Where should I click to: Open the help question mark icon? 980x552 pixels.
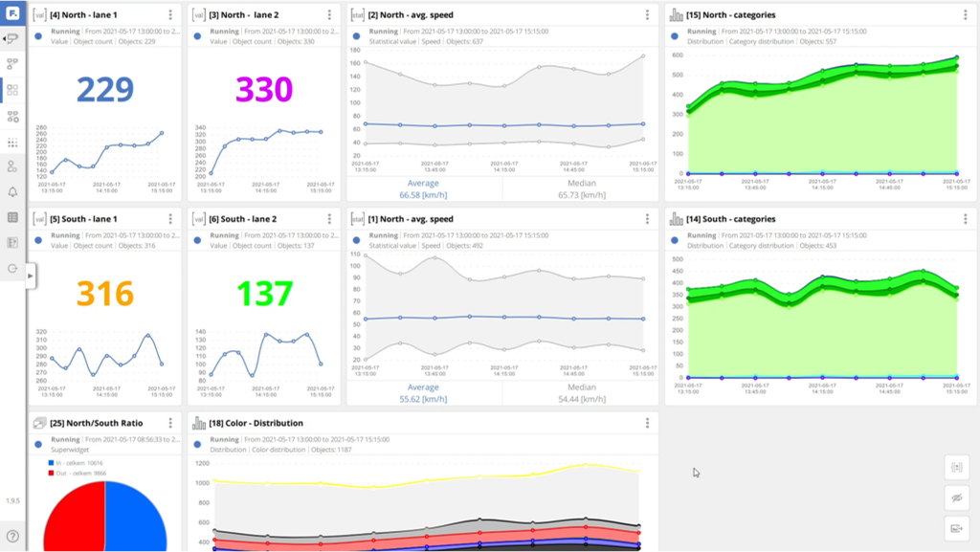click(x=12, y=536)
